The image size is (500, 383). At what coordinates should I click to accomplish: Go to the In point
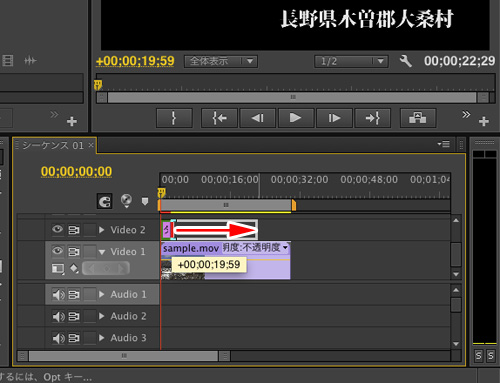click(x=219, y=118)
